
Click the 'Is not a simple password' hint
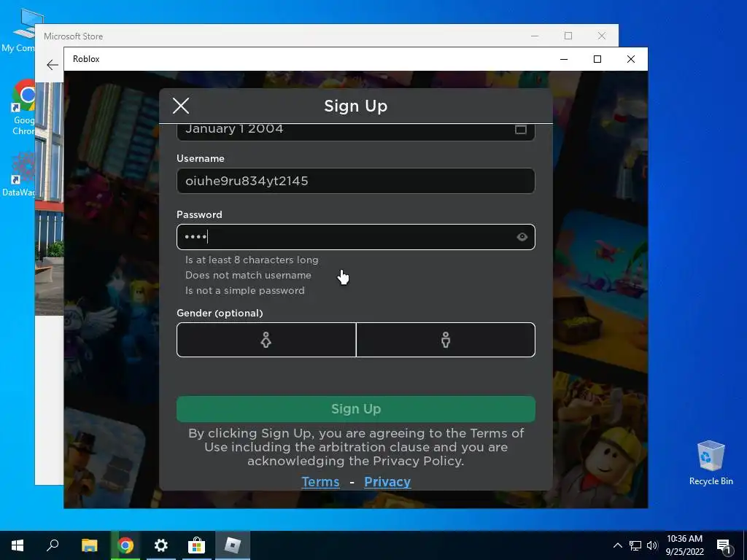245,290
